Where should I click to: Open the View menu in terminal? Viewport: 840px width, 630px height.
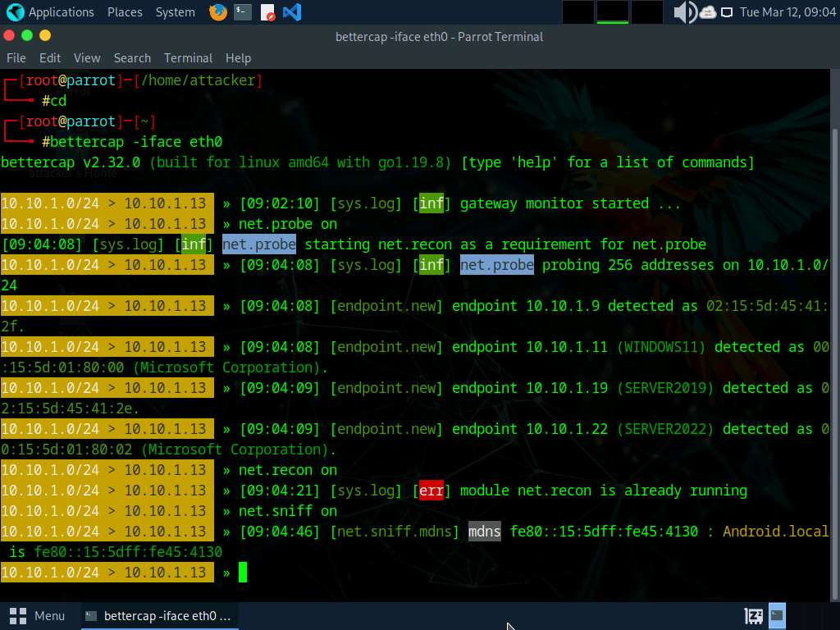(87, 58)
